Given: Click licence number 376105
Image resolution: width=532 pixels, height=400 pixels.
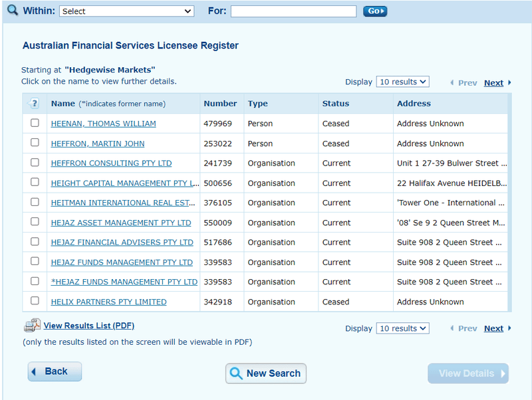Looking at the screenshot, I should [217, 203].
